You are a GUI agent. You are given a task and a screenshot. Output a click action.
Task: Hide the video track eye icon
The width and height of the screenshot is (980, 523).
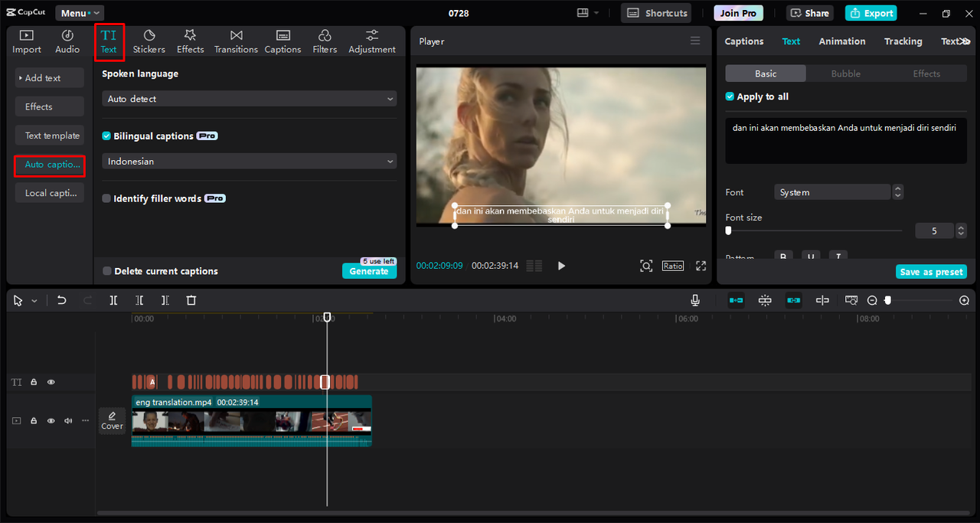(x=51, y=420)
